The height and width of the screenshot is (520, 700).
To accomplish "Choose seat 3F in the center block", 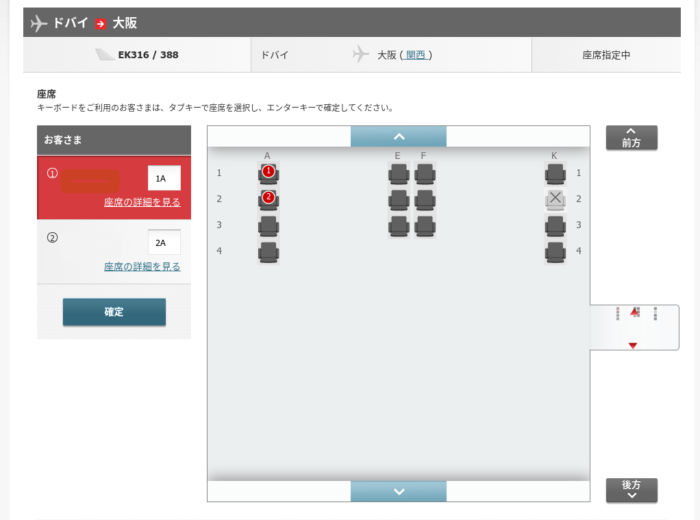I will click(425, 226).
